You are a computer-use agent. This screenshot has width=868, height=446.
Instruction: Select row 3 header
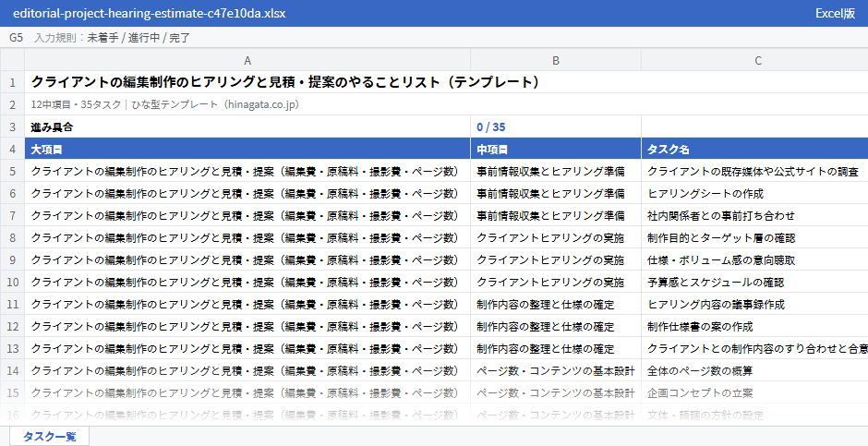(12, 127)
